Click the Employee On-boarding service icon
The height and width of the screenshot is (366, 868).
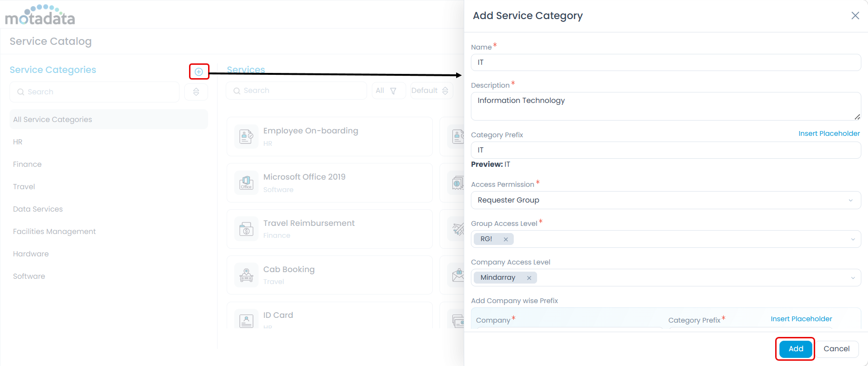tap(246, 136)
